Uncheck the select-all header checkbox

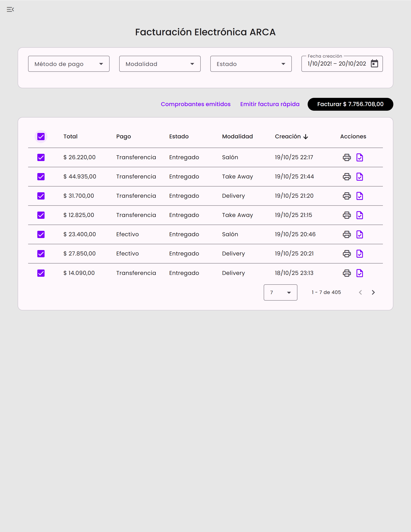click(x=41, y=136)
